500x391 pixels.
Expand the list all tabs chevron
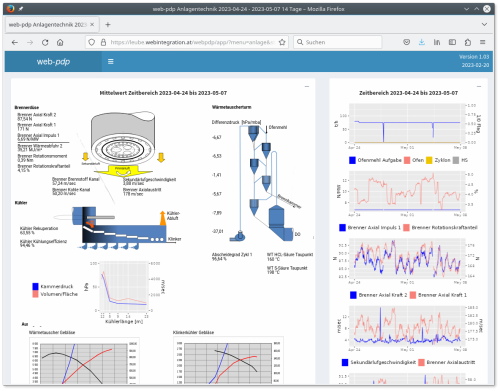point(484,24)
